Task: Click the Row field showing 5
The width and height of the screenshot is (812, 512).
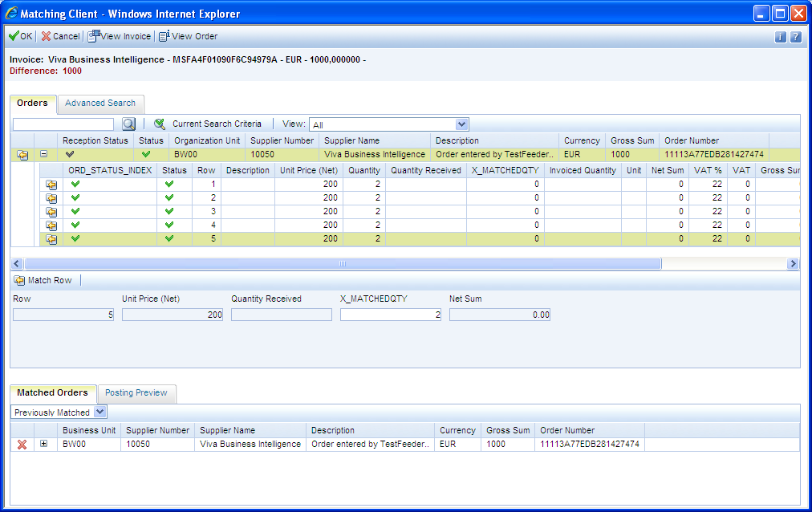Action: coord(63,315)
